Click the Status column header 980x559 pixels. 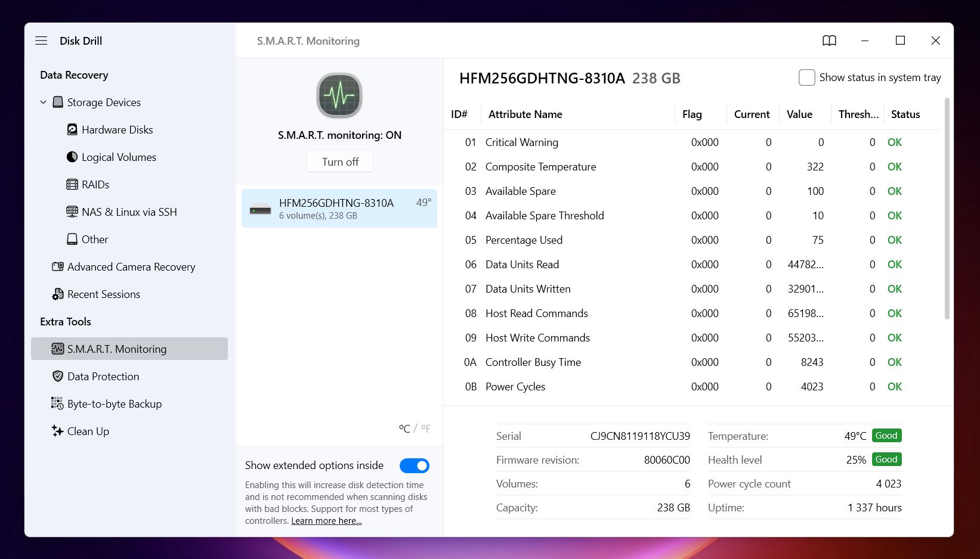(905, 114)
